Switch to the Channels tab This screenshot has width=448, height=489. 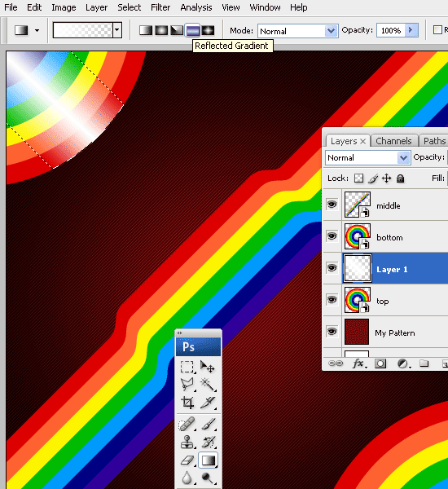pos(393,141)
